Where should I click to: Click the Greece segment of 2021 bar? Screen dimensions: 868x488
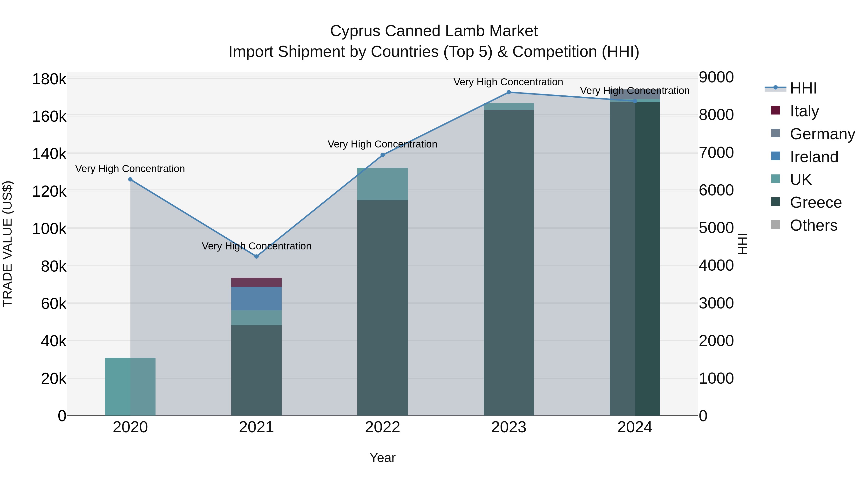[257, 370]
